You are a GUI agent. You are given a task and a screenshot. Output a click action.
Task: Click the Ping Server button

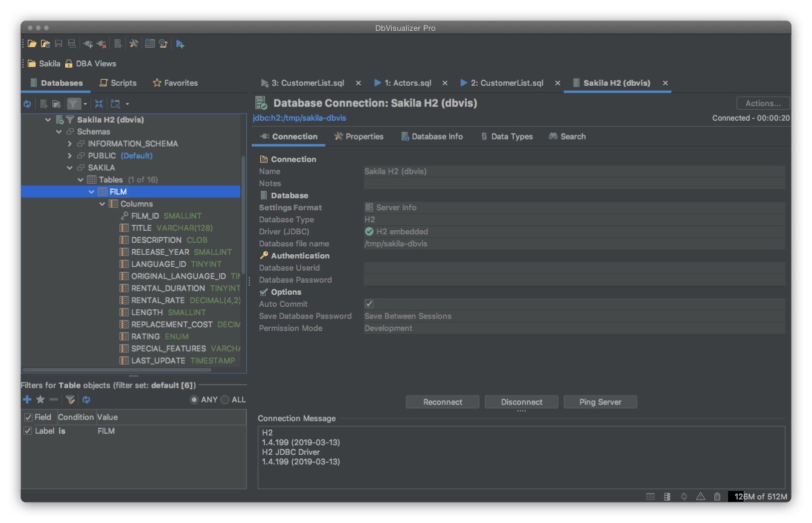600,402
